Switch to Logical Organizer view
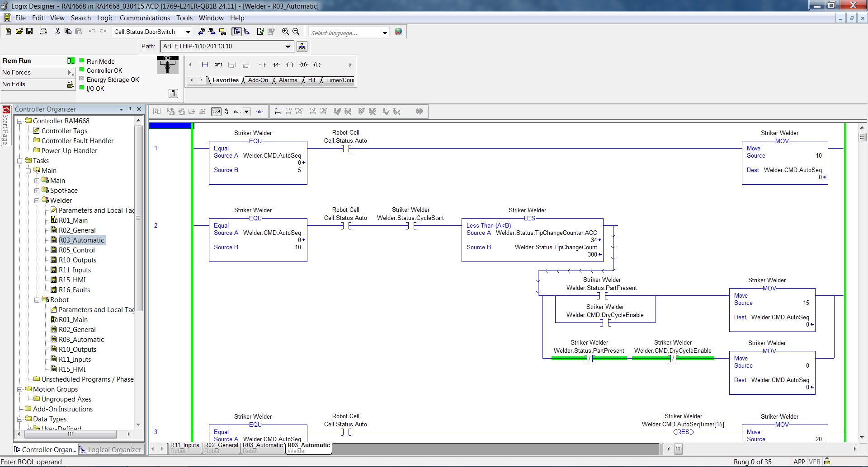 pos(110,450)
